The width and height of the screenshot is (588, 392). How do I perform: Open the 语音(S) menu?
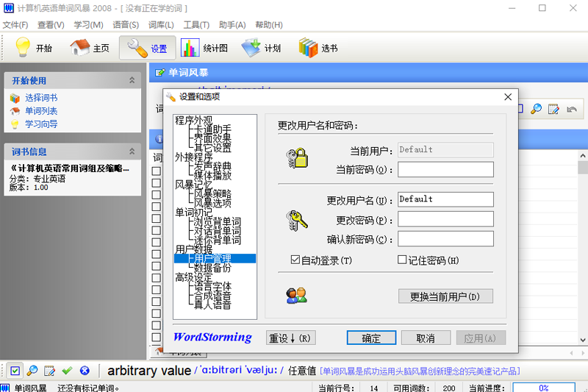coord(126,25)
